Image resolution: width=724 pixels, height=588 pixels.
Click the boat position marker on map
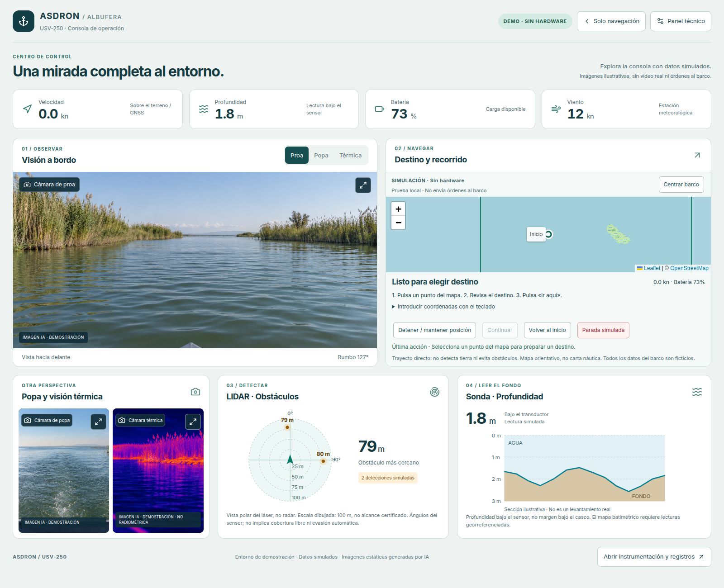click(x=549, y=234)
